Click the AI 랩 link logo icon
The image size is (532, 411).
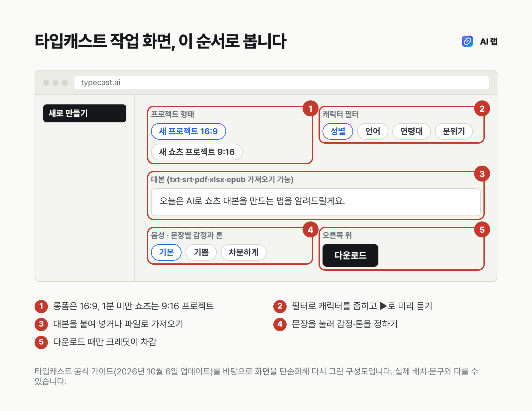point(467,41)
